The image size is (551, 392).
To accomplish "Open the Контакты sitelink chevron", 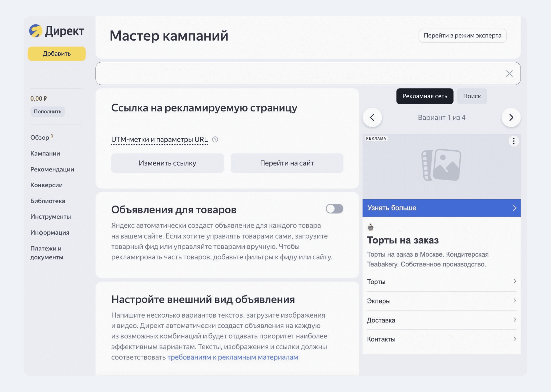I will [x=515, y=339].
